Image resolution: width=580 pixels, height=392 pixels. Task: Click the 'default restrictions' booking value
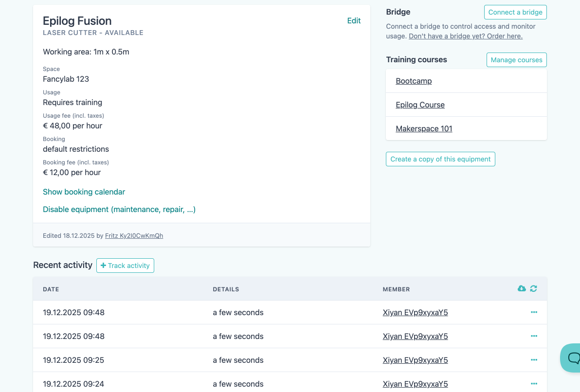[76, 149]
